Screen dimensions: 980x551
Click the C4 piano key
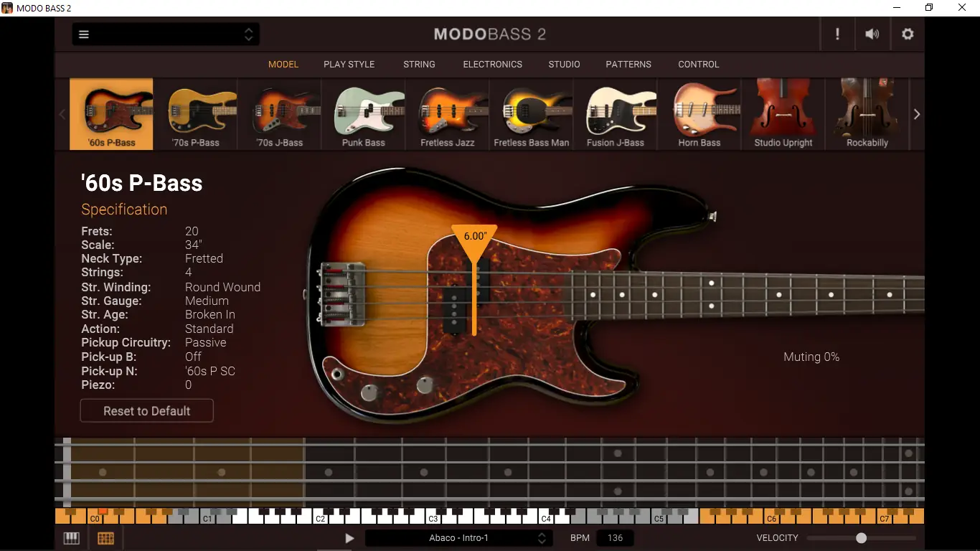click(x=546, y=517)
